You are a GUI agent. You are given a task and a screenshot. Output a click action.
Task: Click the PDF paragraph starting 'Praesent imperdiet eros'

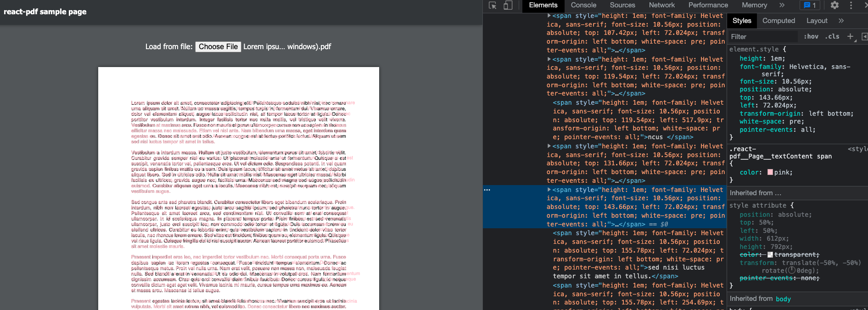tap(239, 274)
